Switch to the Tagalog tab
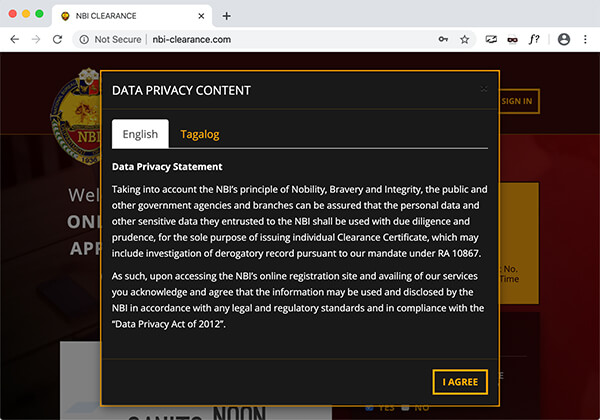Screen dimensions: 600x420 (200, 134)
